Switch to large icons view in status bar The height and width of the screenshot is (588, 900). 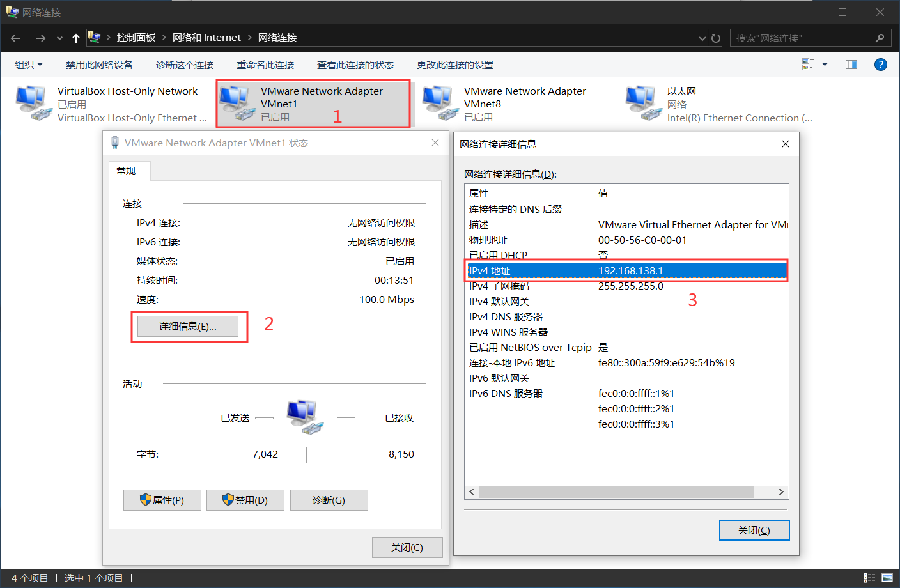click(887, 578)
